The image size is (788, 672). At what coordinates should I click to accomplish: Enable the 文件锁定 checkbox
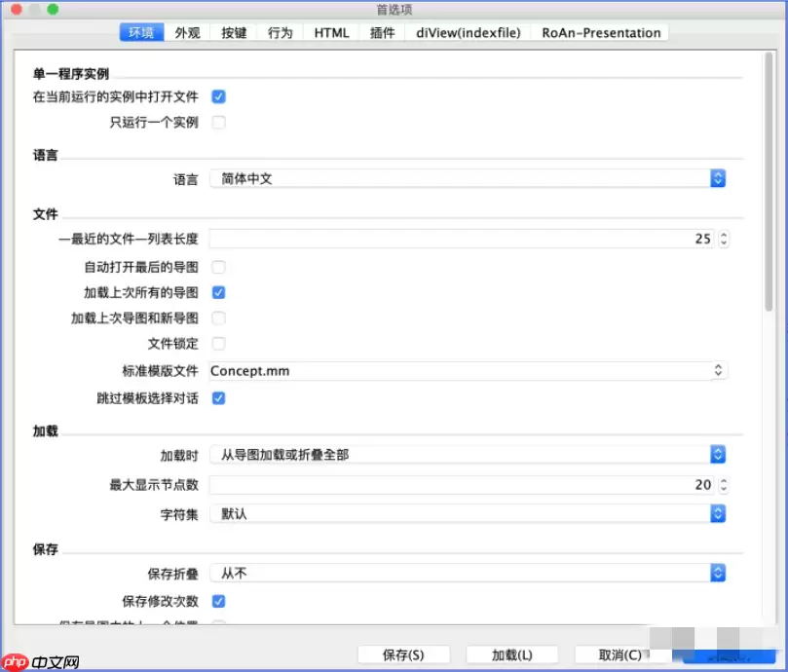[218, 343]
